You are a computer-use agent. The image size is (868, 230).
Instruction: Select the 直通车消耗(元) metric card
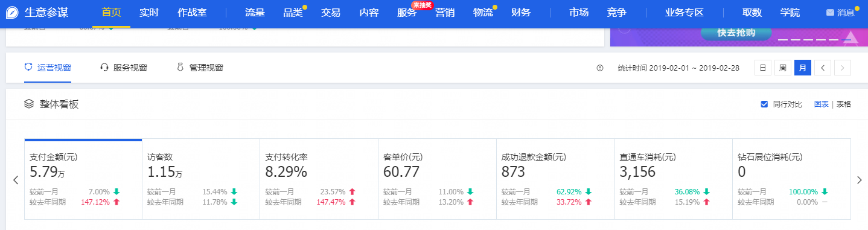674,179
